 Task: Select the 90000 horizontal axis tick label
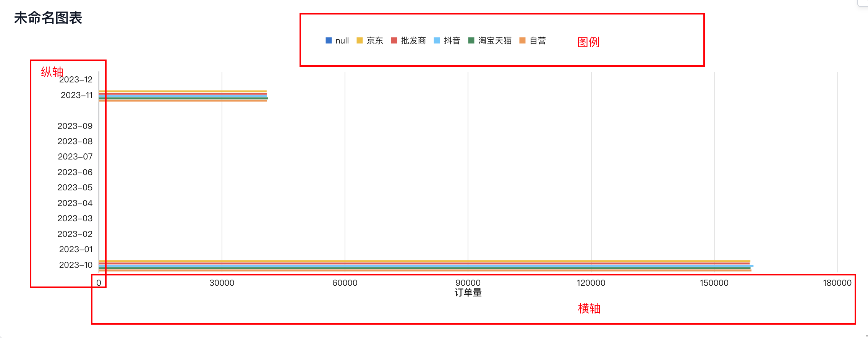tap(468, 283)
